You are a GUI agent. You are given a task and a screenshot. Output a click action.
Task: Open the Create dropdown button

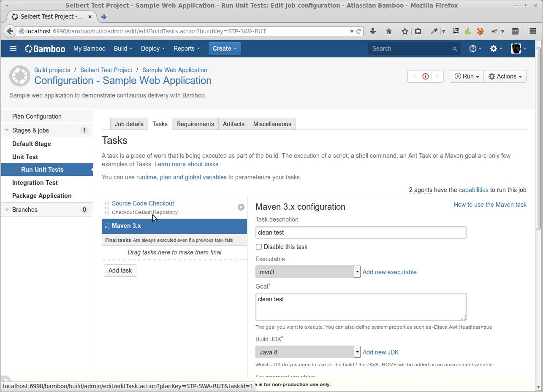225,49
